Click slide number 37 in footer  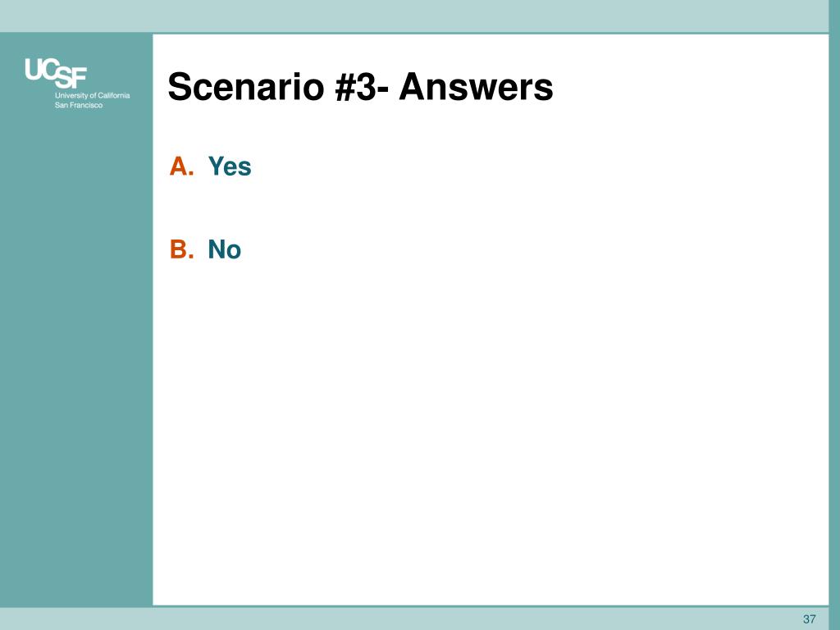(810, 619)
